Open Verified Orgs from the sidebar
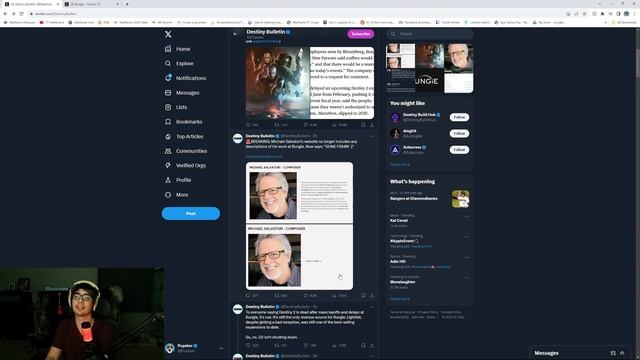 [186, 165]
